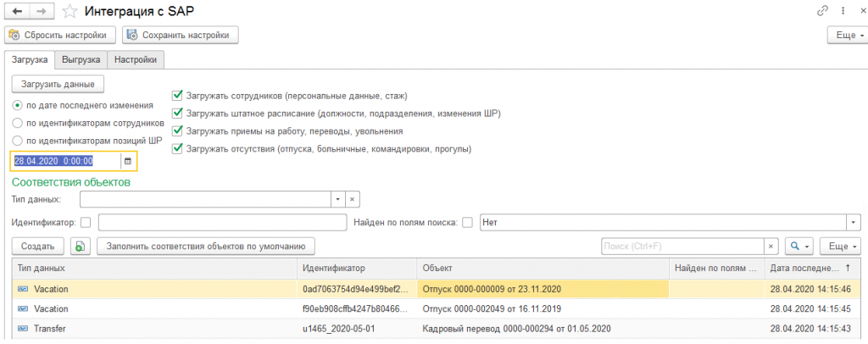Clear the Тип данных field with the x button

[x=353, y=199]
